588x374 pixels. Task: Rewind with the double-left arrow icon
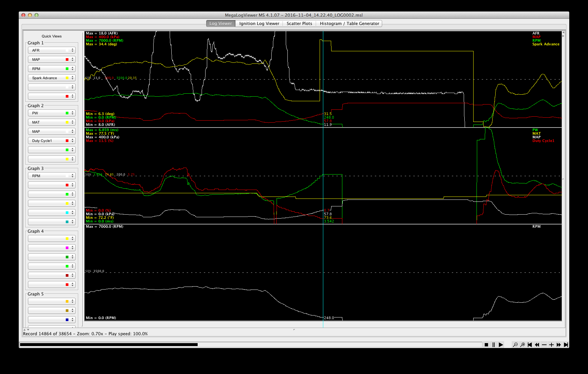pyautogui.click(x=537, y=345)
